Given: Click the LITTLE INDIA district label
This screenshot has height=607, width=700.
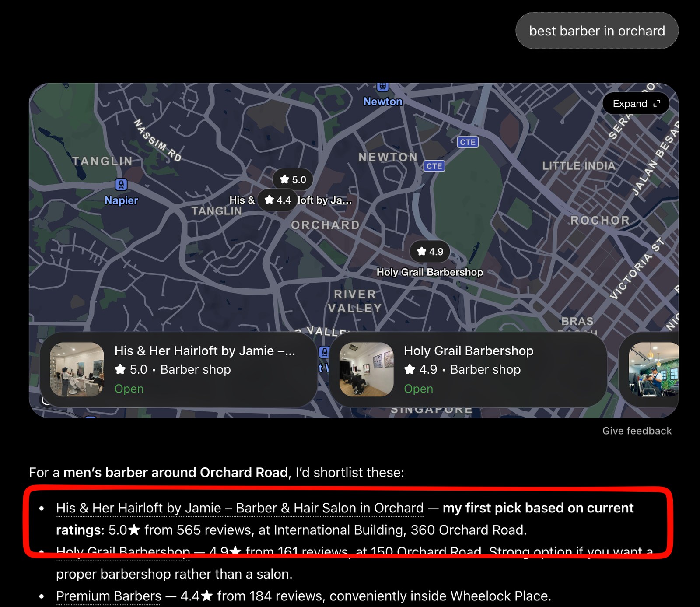Looking at the screenshot, I should (x=579, y=166).
